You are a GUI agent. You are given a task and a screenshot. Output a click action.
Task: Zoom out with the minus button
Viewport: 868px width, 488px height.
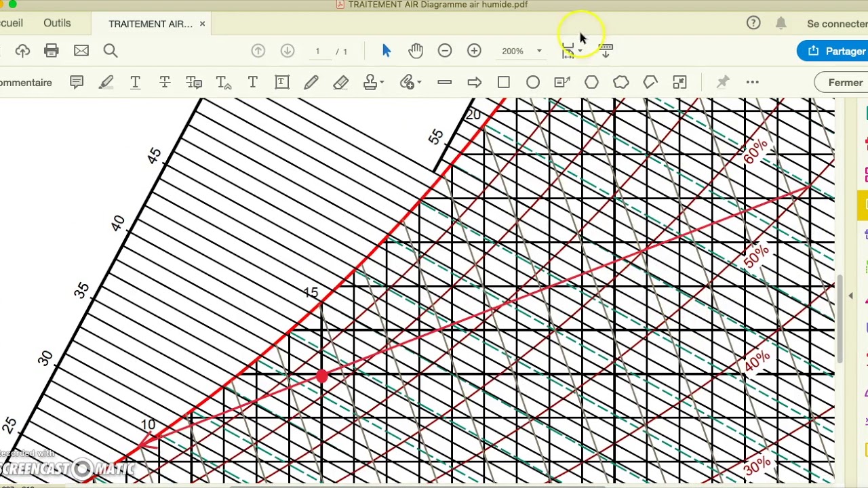(x=445, y=51)
